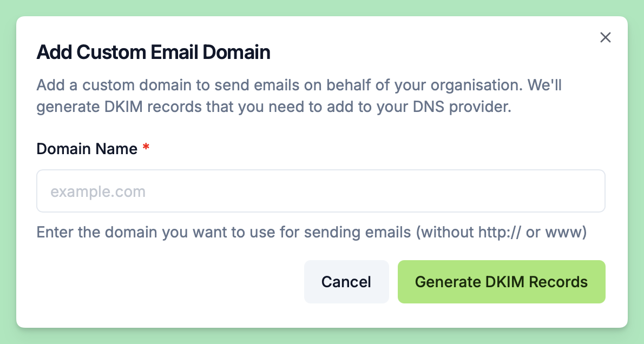Focus the example.com domain text box

click(320, 191)
